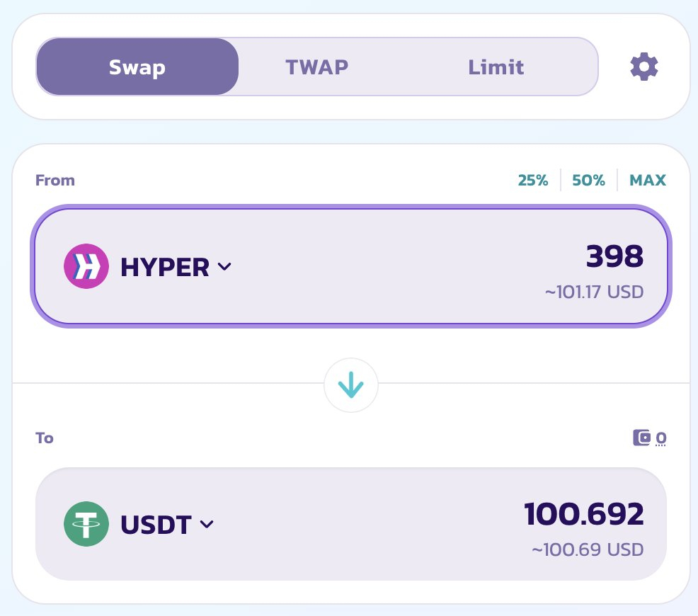Click the ~100.69 USD estimate text
Screen dimensions: 698x616
(588, 549)
